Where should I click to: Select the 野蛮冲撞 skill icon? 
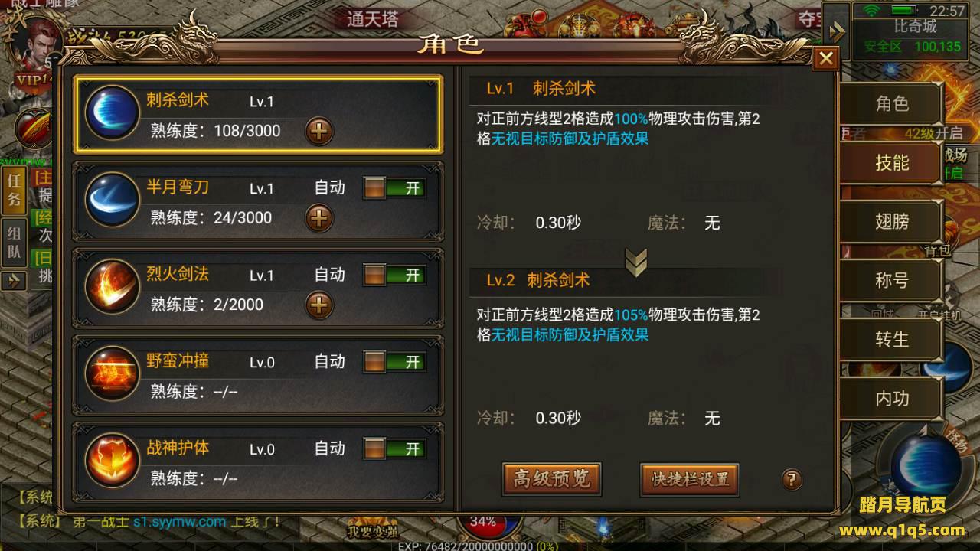click(x=112, y=373)
